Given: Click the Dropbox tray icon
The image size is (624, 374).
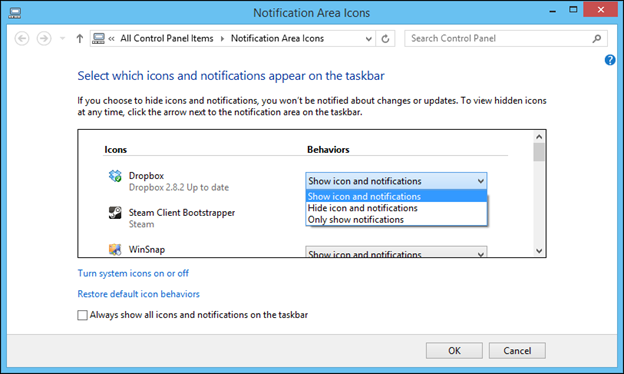Looking at the screenshot, I should click(x=115, y=176).
